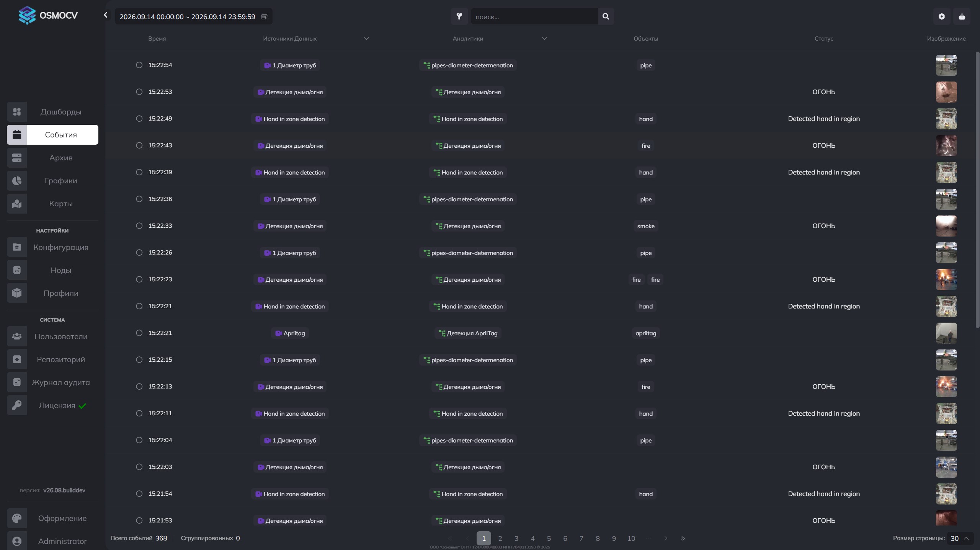Select the 15:22:54 event radio button
This screenshot has width=980, height=550.
tap(139, 65)
